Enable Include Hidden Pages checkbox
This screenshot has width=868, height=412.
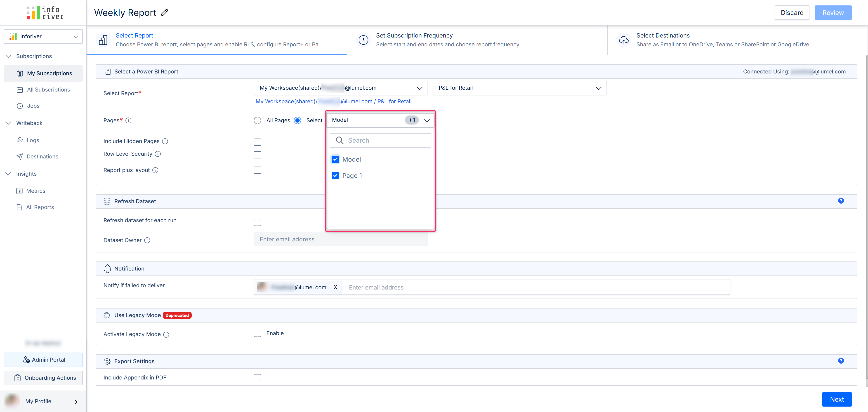[x=257, y=142]
